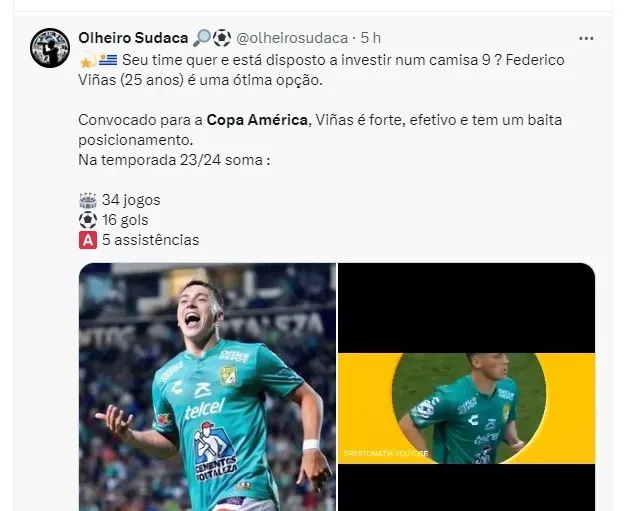635x511 pixels.
Task: Click the bold Copa América text
Action: coord(257,120)
